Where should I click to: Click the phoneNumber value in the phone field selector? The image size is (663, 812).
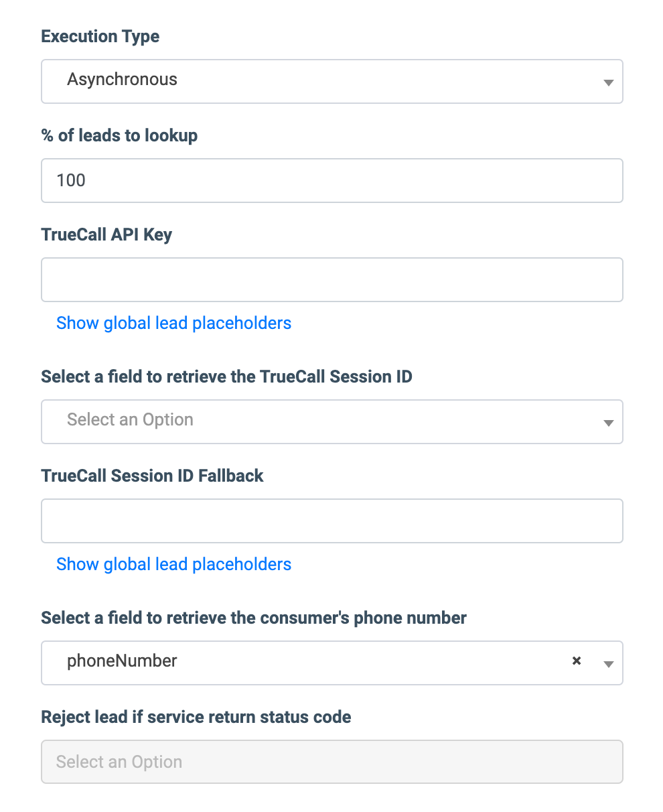click(x=123, y=661)
